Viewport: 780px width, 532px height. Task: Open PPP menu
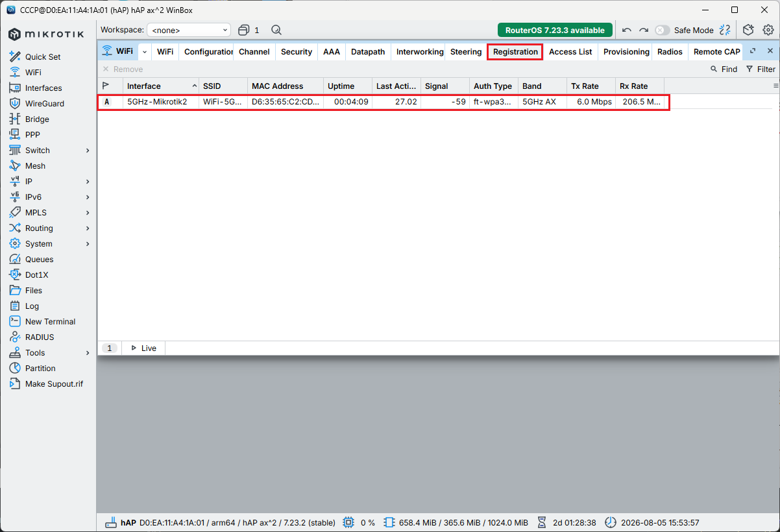tap(32, 135)
